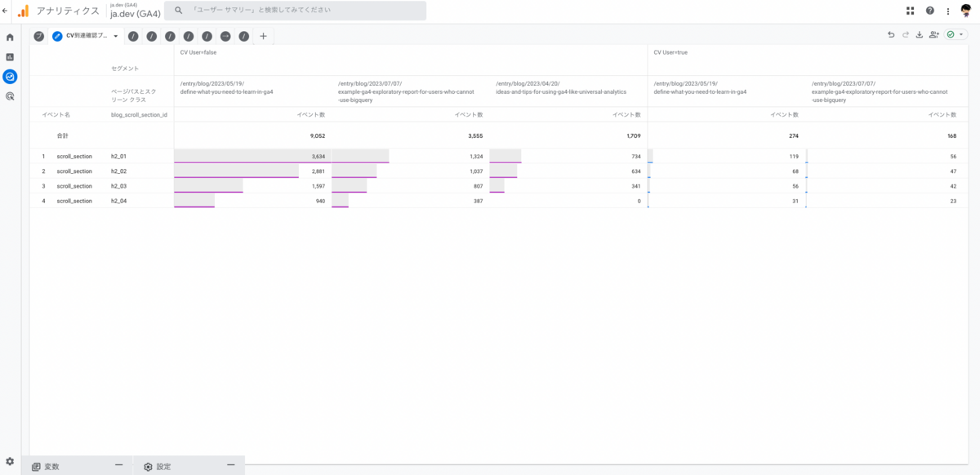Open the CV到達確認 tab dropdown arrow
This screenshot has width=980, height=475.
[x=116, y=36]
